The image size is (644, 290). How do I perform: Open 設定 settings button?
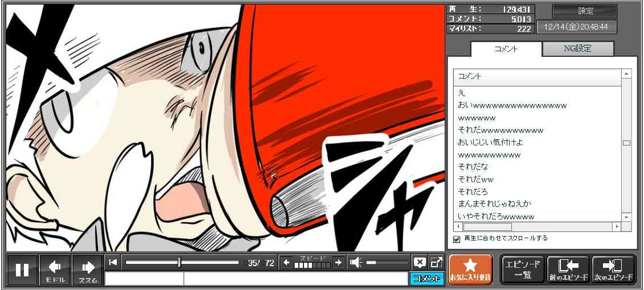[x=585, y=11]
